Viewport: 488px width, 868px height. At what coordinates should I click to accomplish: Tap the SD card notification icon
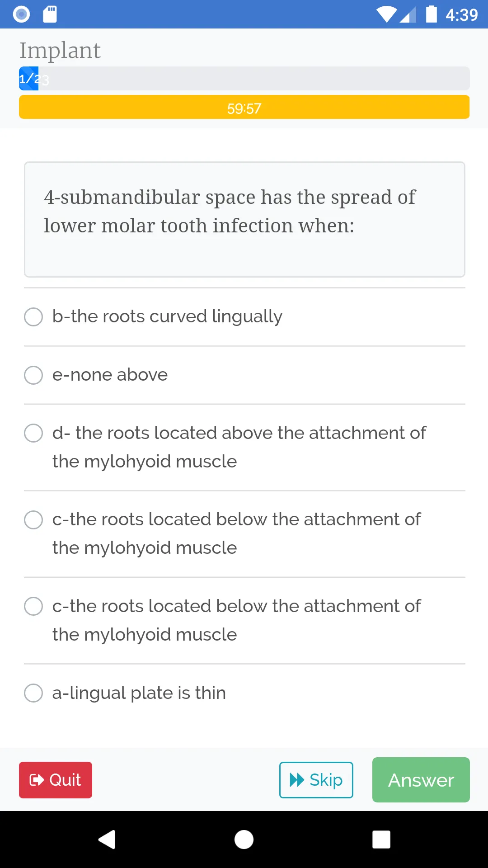(x=50, y=14)
